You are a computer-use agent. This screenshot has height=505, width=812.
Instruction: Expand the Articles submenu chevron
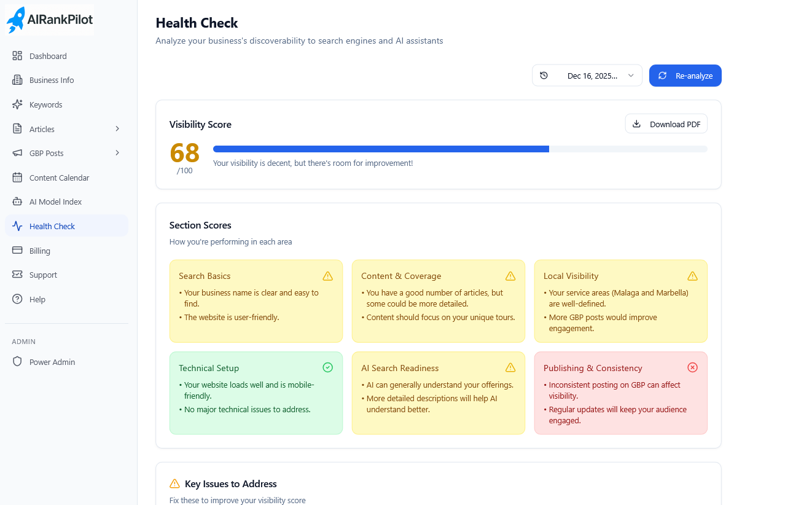point(117,128)
